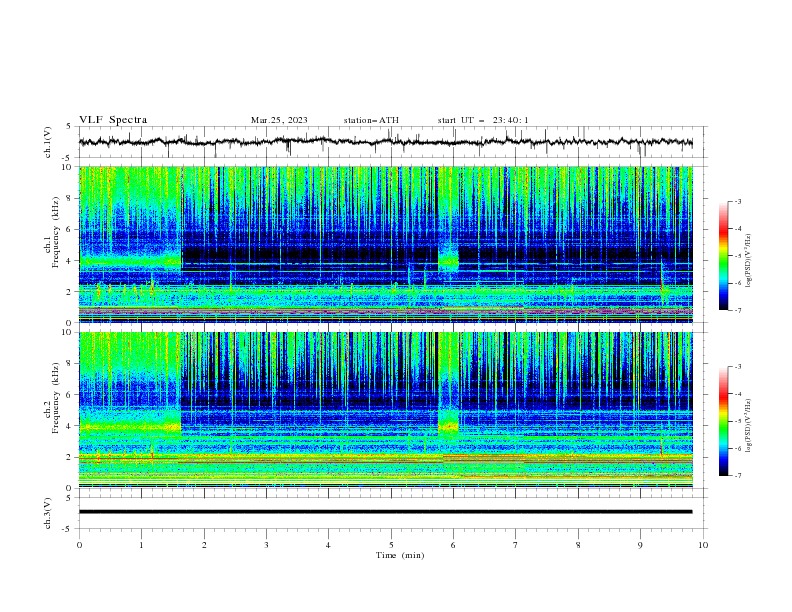Click the ch.1 "Frequency (kHz)" axis label
Image resolution: width=792 pixels, height=612 pixels.
coord(56,230)
